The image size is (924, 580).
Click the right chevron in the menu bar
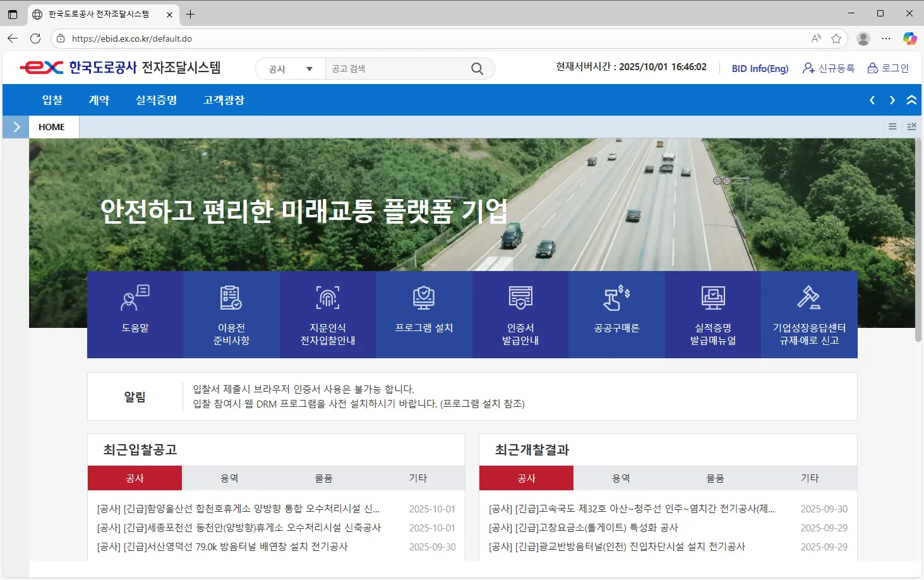coord(892,100)
